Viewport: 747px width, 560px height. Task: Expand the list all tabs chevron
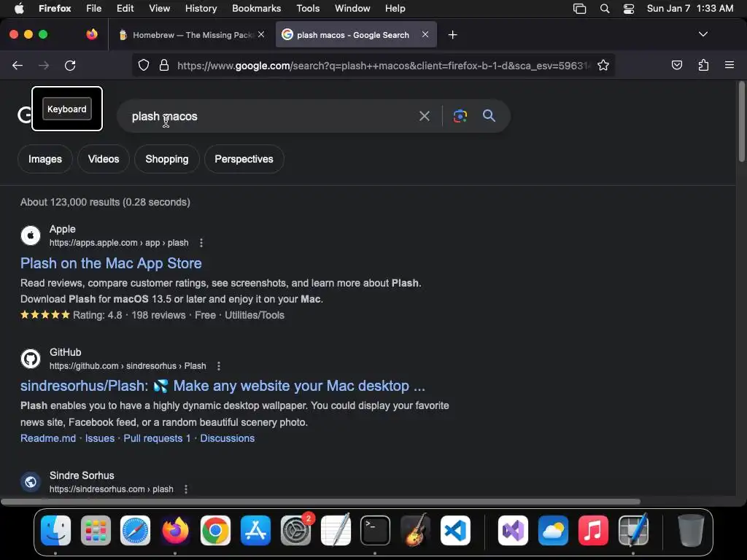point(703,34)
